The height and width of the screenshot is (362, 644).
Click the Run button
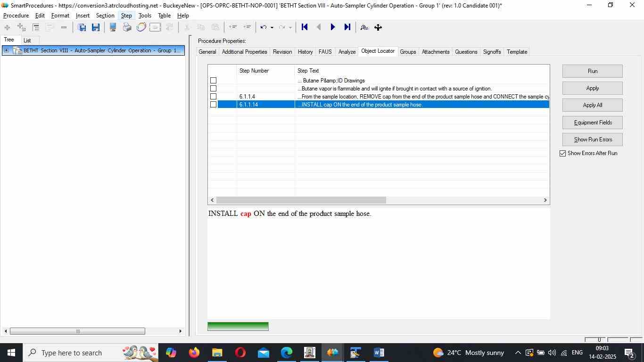pos(593,71)
